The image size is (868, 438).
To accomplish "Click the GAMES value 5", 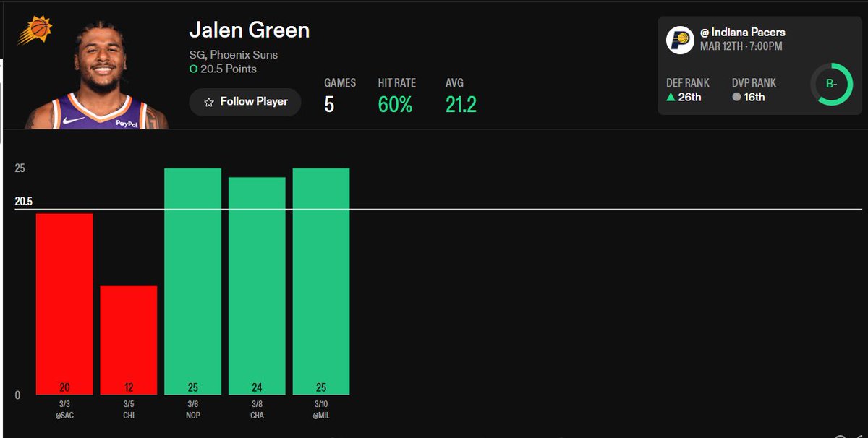I will pyautogui.click(x=329, y=105).
